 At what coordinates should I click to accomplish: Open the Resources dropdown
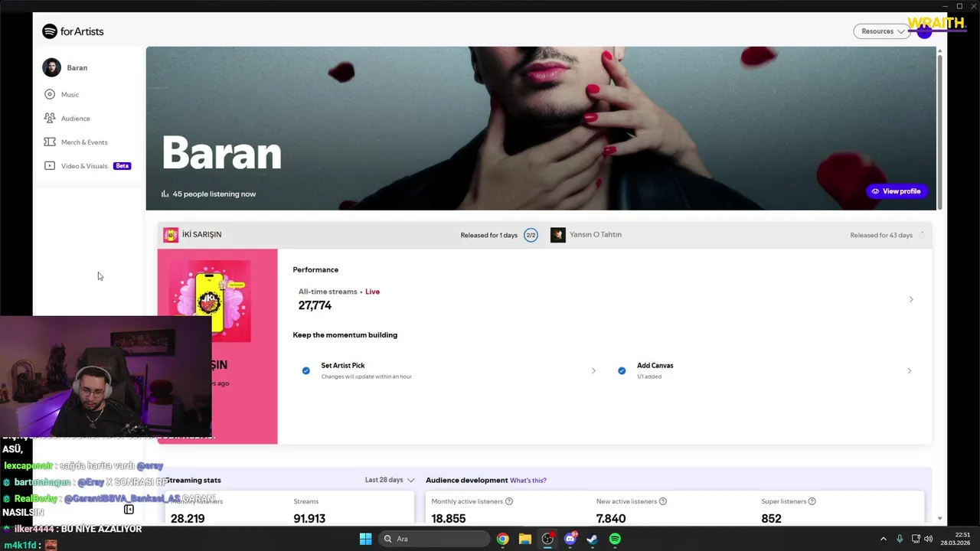[x=882, y=31]
